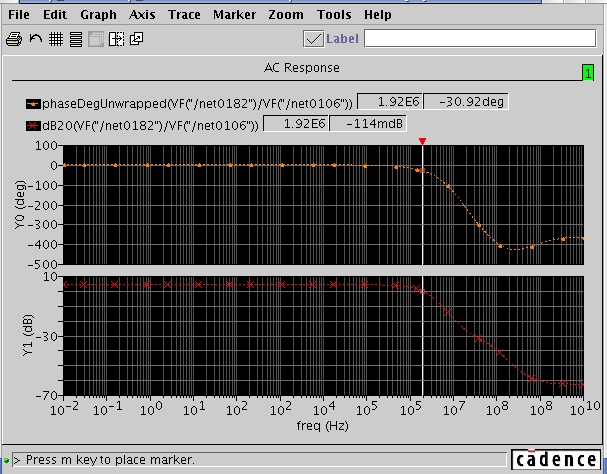Open the Zoom menu
The height and width of the screenshot is (474, 607).
[286, 15]
